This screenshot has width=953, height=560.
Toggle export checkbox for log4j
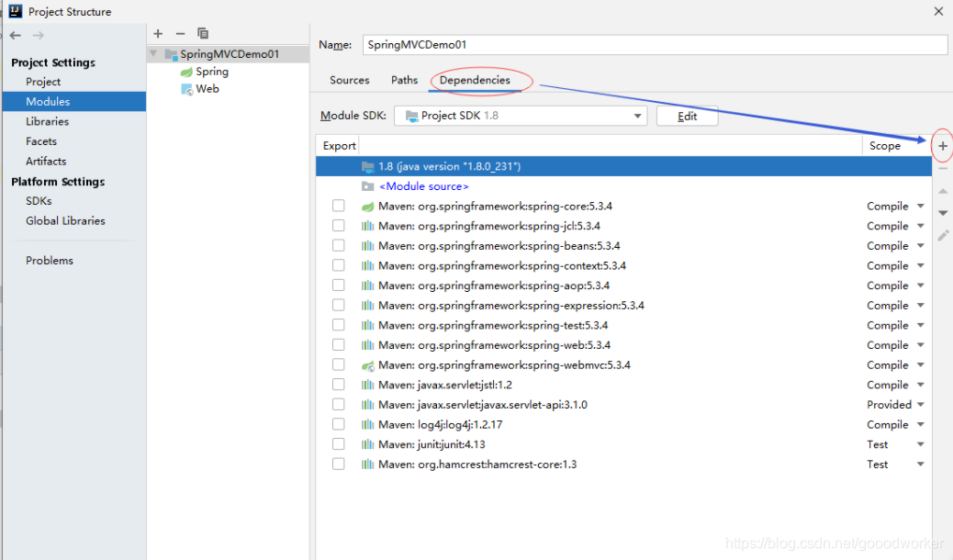coord(339,424)
